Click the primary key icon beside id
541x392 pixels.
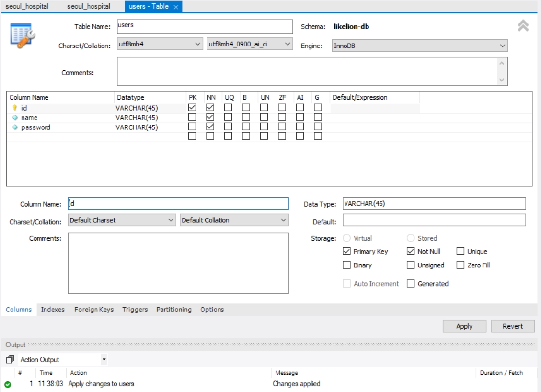pos(15,108)
